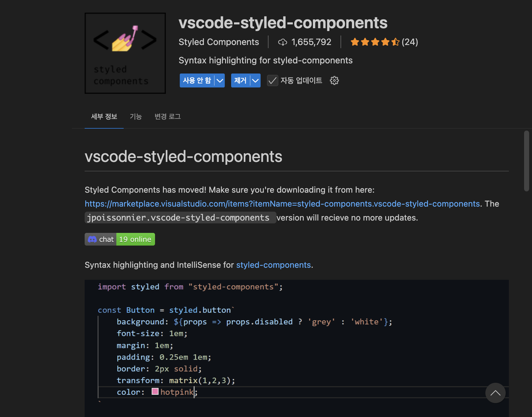Image resolution: width=532 pixels, height=417 pixels.
Task: Click the scroll-to-top arrow button
Action: pyautogui.click(x=495, y=393)
